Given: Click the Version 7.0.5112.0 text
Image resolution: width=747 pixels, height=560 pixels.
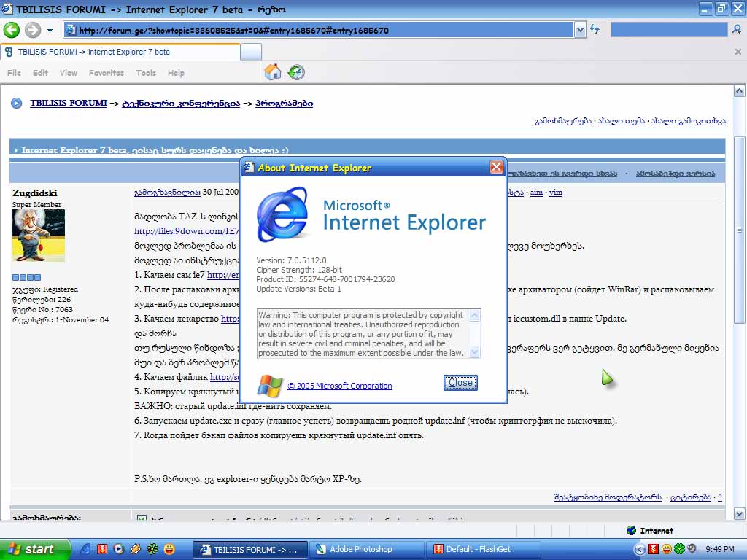Looking at the screenshot, I should pyautogui.click(x=291, y=260).
